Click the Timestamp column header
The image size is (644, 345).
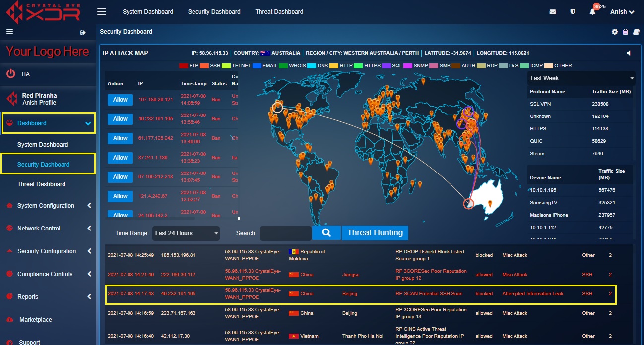tap(193, 84)
